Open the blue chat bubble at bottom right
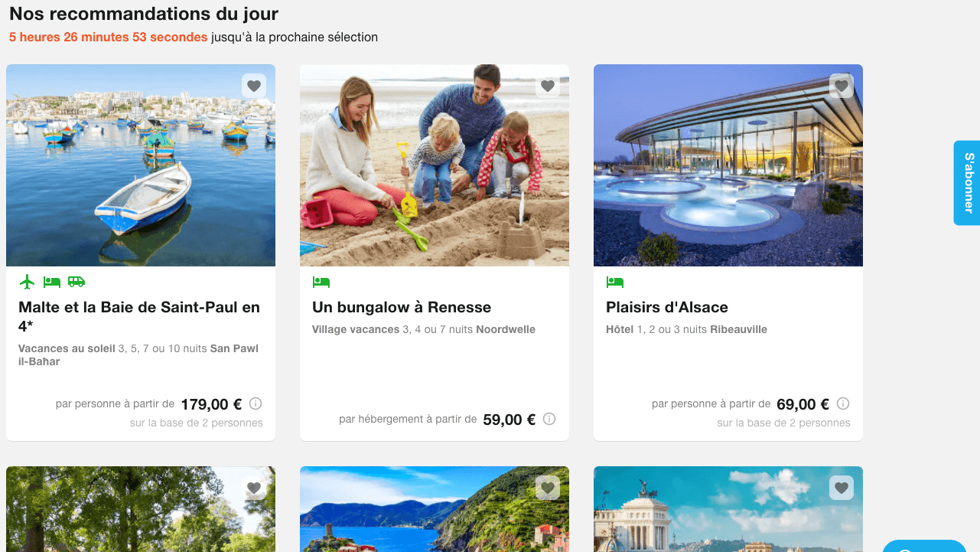This screenshot has width=980, height=552. [x=924, y=546]
